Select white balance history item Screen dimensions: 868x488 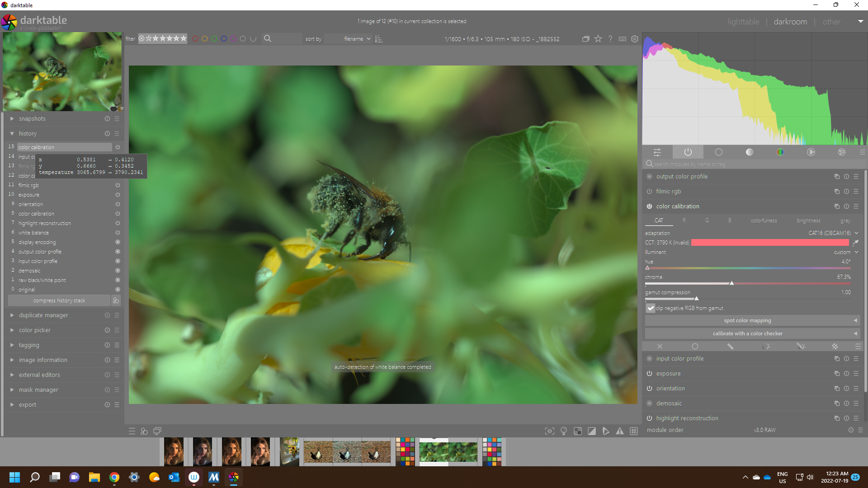click(34, 233)
